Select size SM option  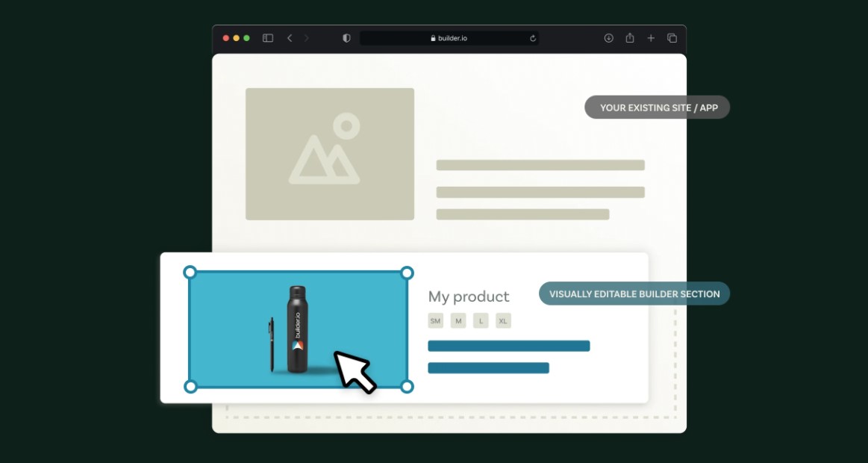(436, 320)
